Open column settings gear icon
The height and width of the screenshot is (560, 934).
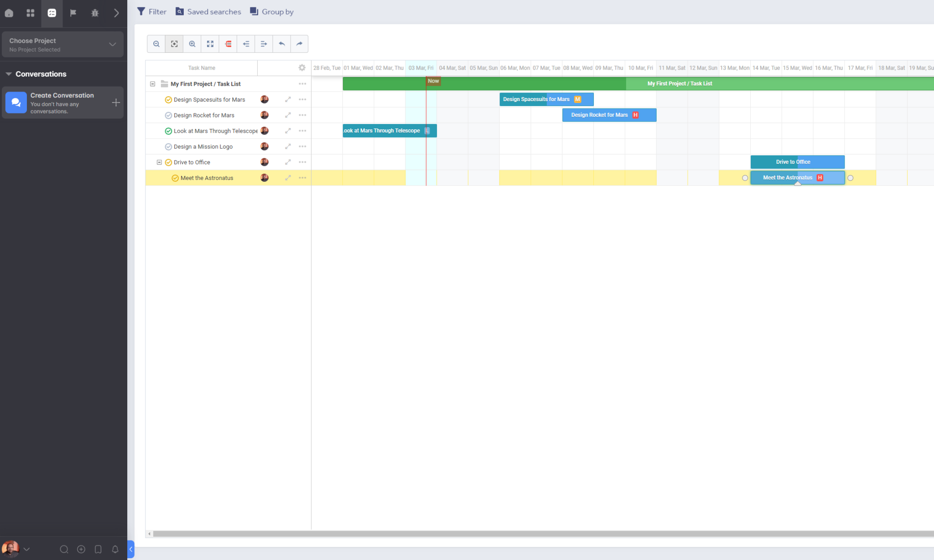[x=302, y=68]
